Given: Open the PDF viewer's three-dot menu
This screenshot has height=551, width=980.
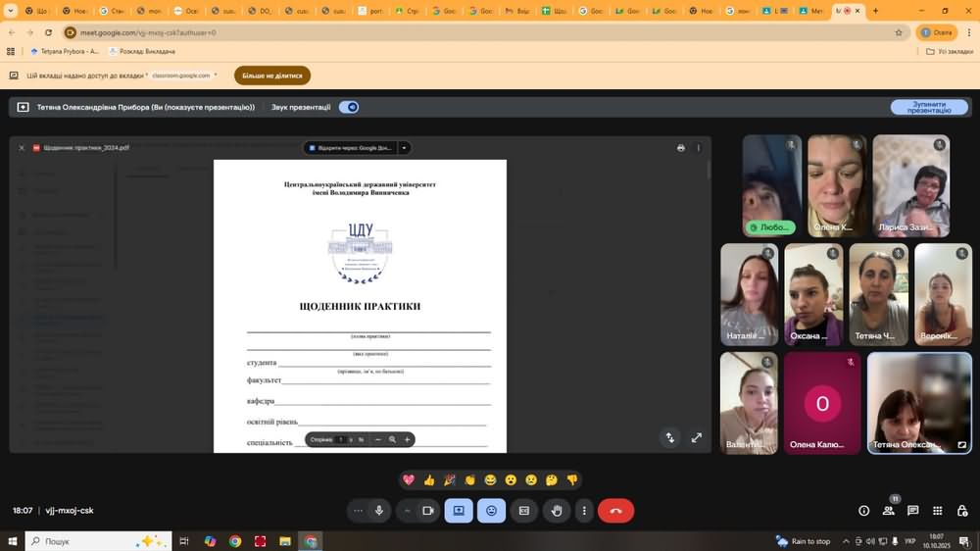Looking at the screenshot, I should (699, 148).
